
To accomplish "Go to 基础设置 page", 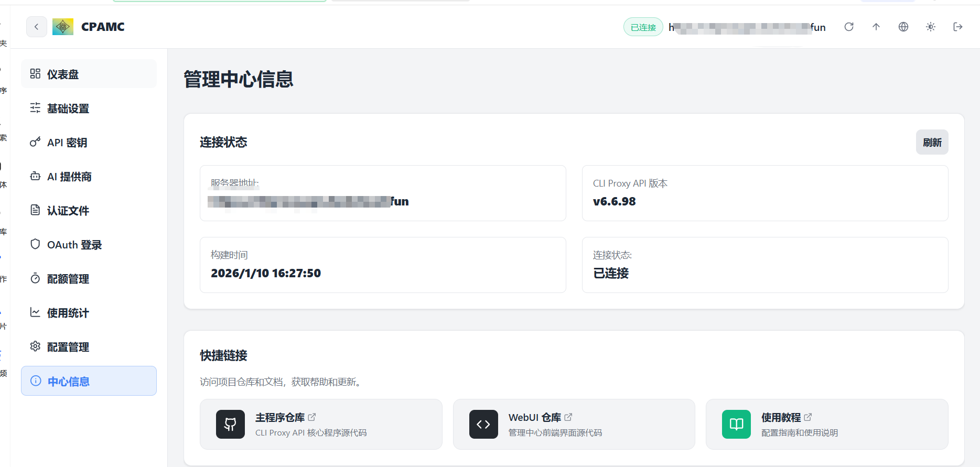I will point(89,108).
